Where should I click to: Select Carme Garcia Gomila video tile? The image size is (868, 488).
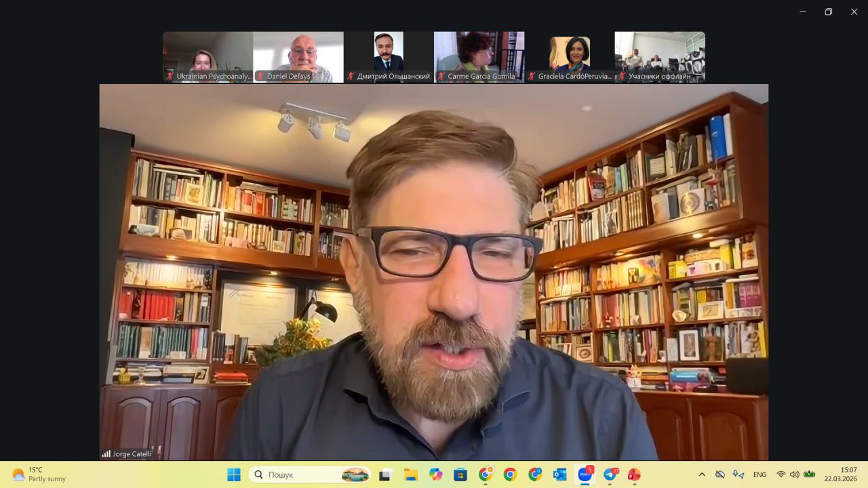point(479,56)
